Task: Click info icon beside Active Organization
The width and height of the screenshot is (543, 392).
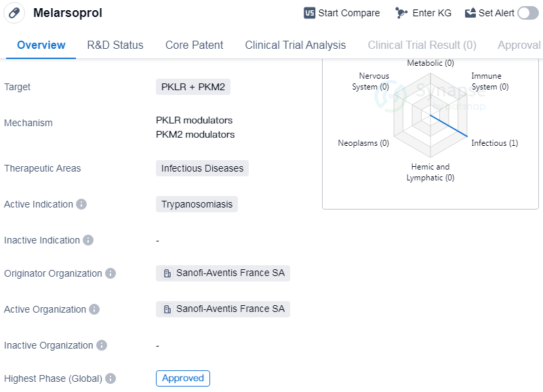Action: coord(94,309)
